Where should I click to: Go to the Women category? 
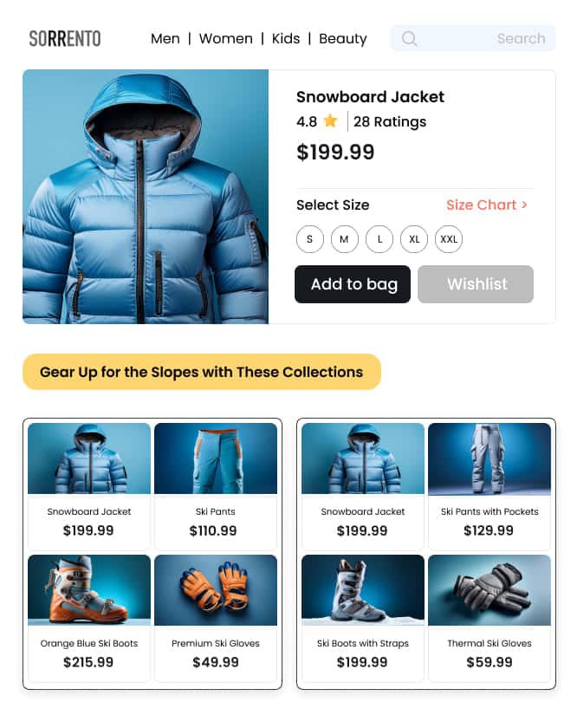click(226, 38)
